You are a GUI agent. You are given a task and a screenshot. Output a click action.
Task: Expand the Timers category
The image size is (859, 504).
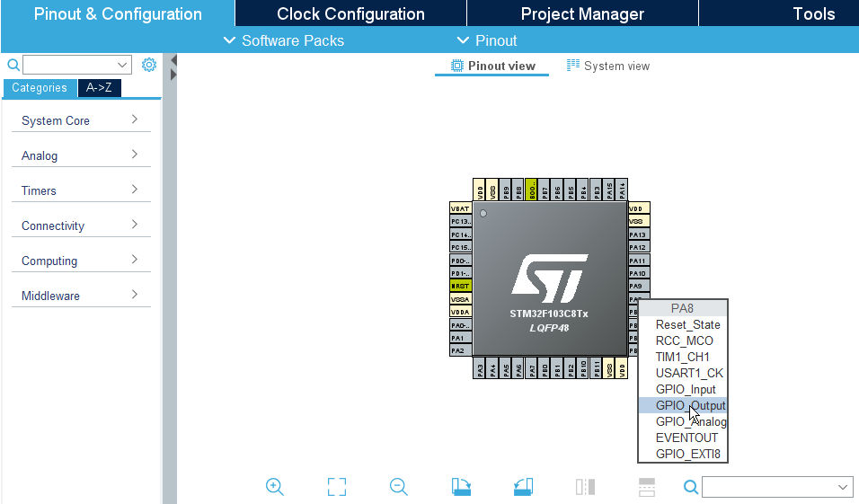point(81,190)
